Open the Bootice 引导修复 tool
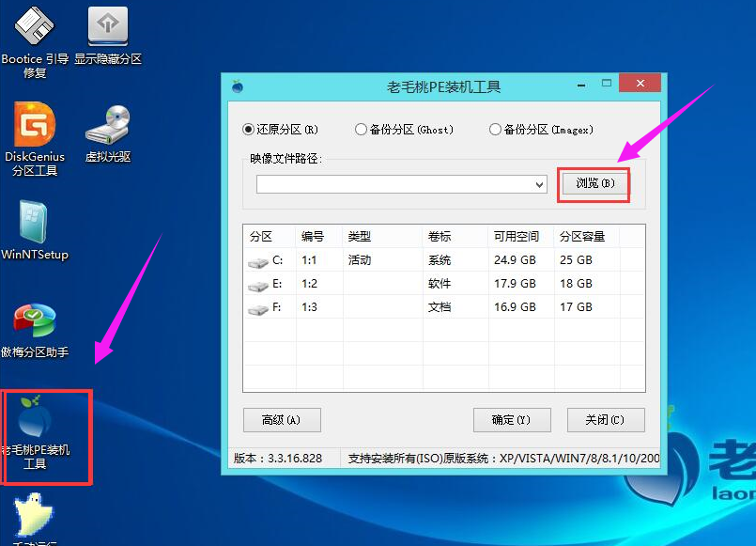The width and height of the screenshot is (756, 546). point(33,28)
